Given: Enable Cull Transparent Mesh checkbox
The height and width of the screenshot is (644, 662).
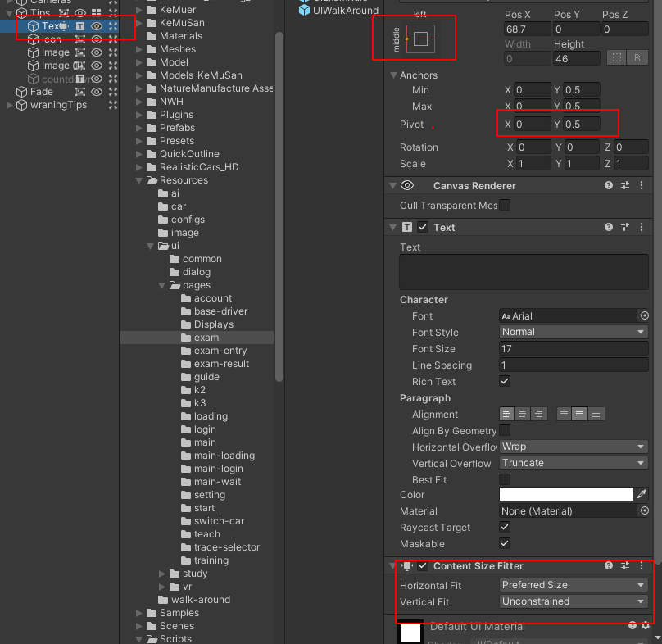Looking at the screenshot, I should 505,205.
